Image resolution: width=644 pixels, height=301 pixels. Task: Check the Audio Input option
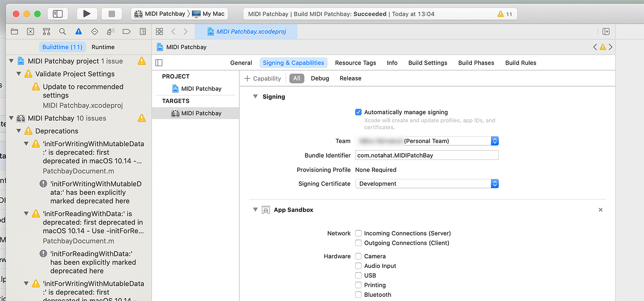click(358, 266)
